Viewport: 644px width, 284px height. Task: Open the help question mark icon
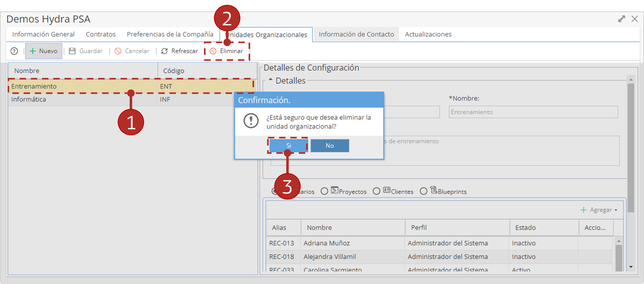14,51
